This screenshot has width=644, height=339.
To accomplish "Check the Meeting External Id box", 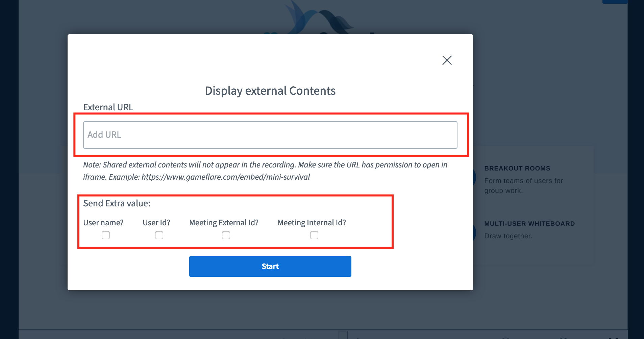I will tap(226, 235).
